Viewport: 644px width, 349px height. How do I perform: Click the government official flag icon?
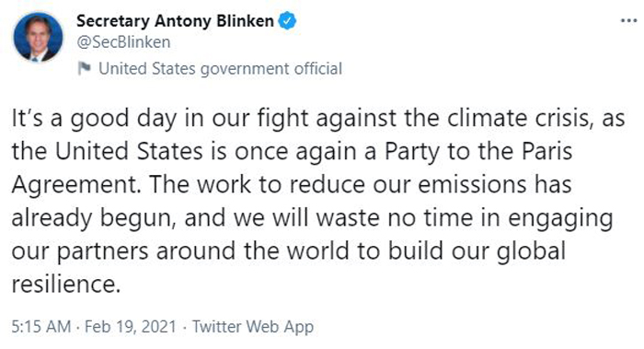(85, 68)
